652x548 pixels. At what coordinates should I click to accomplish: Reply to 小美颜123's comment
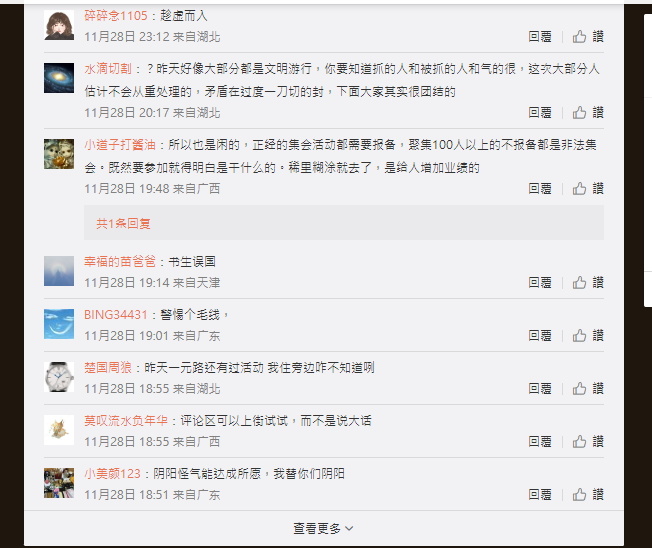tap(540, 495)
